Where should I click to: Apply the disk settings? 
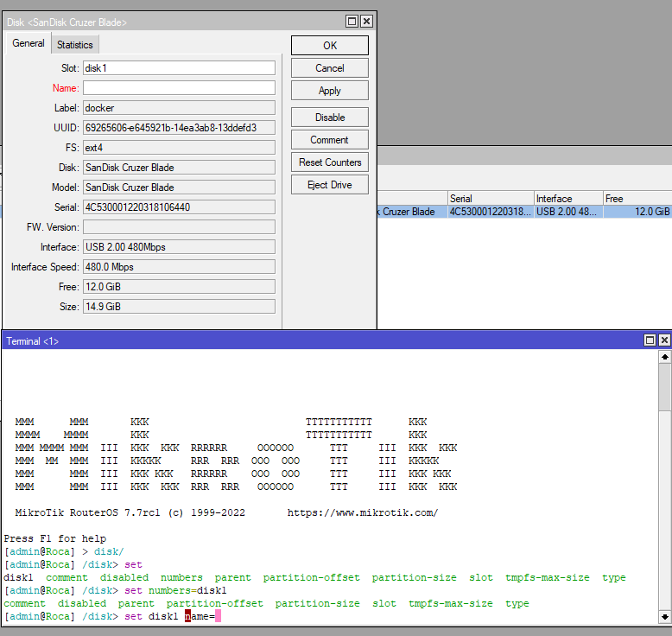pyautogui.click(x=330, y=91)
